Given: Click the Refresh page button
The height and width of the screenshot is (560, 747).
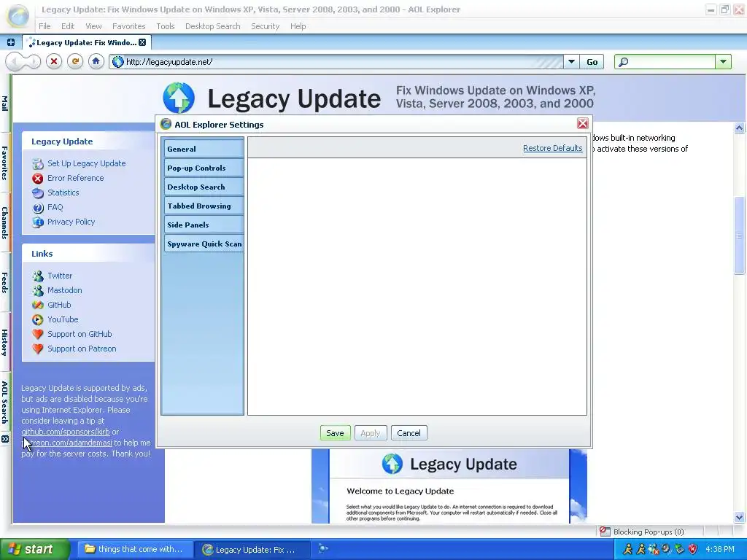Looking at the screenshot, I should (75, 61).
